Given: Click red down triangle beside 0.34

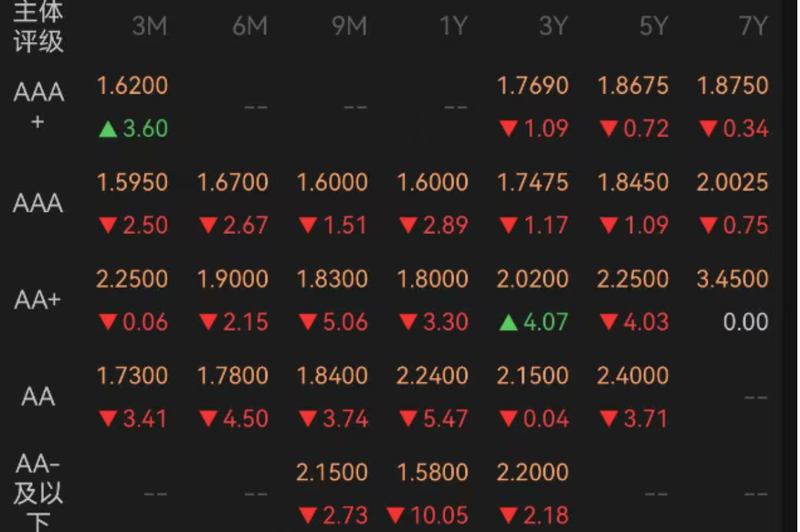Looking at the screenshot, I should [x=708, y=128].
